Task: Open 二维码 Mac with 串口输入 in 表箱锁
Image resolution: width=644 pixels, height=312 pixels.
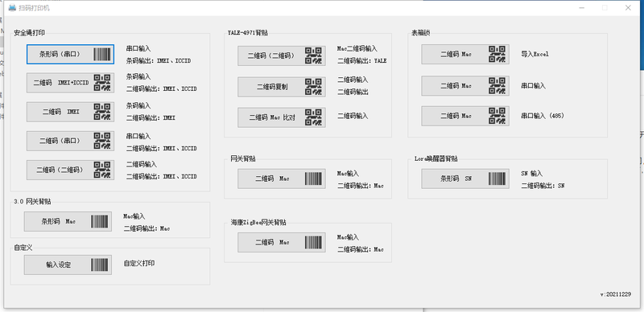Action: [465, 86]
